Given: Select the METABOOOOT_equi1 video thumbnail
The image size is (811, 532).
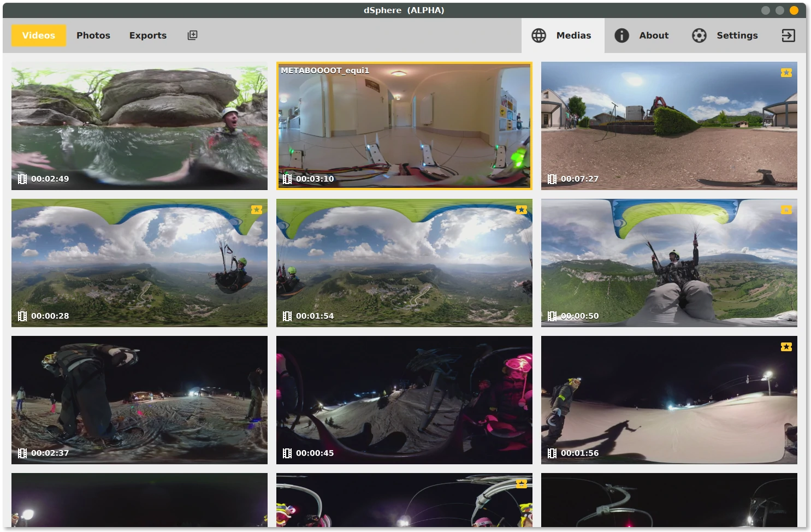Looking at the screenshot, I should pyautogui.click(x=404, y=126).
